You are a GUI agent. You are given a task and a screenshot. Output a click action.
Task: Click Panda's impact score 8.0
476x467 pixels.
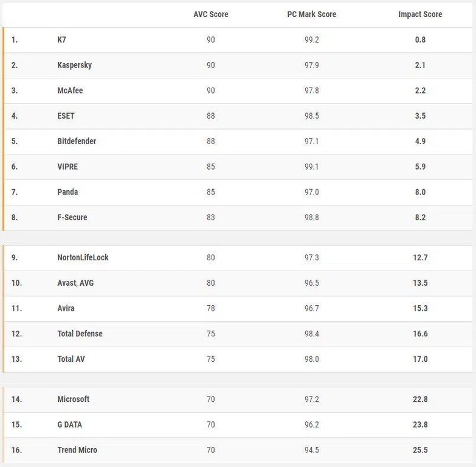420,192
